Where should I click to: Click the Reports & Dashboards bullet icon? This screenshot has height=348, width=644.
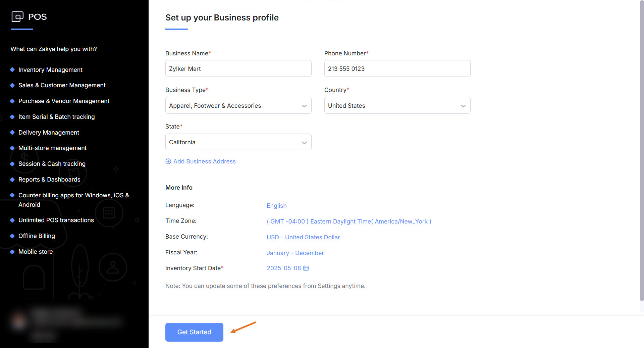(12, 180)
